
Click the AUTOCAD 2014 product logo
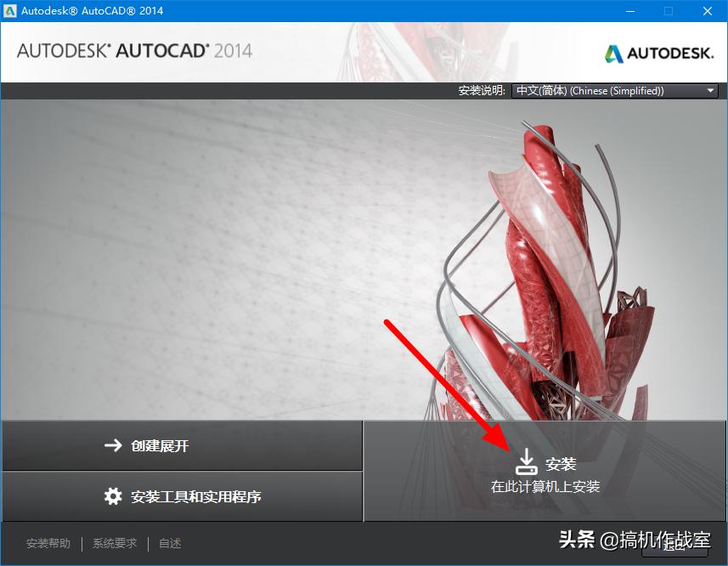(136, 52)
